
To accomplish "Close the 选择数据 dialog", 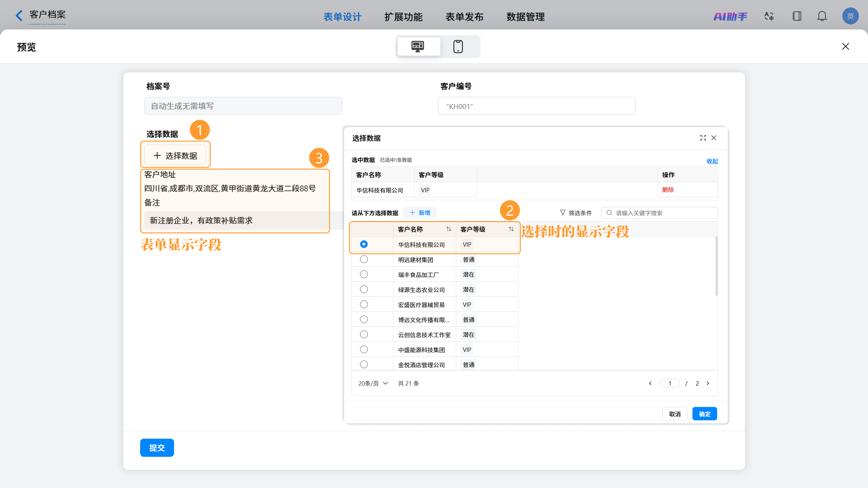I will coord(714,138).
